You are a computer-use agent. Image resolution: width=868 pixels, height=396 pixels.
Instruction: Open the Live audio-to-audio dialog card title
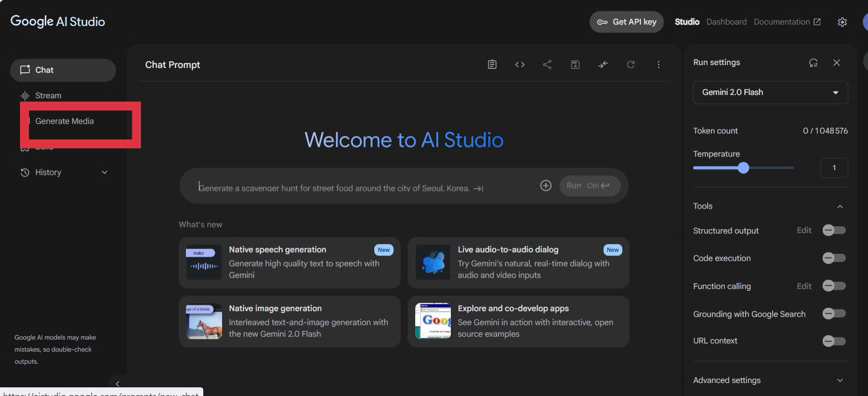508,250
